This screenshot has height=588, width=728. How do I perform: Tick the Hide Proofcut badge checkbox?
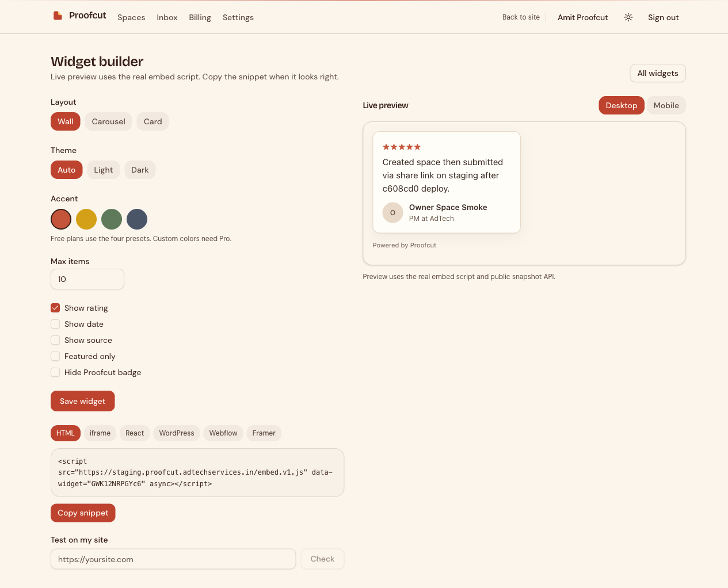coord(55,372)
